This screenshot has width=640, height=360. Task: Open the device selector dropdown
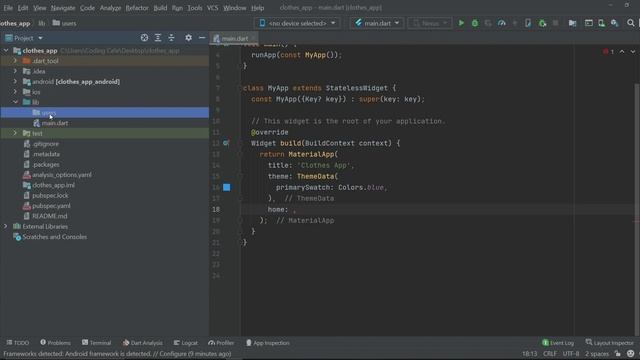pyautogui.click(x=297, y=23)
